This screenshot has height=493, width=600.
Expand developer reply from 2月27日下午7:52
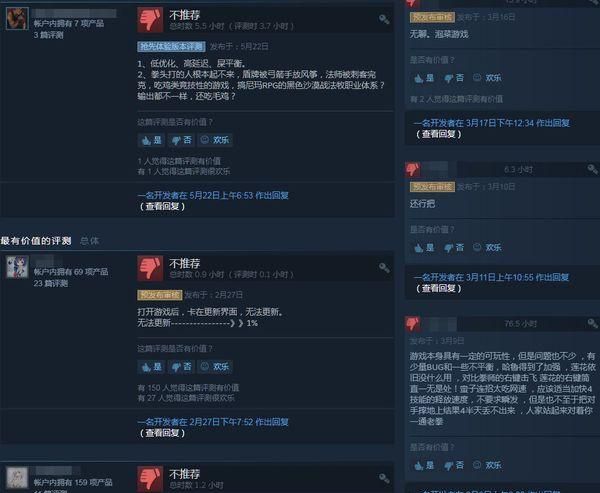162,433
